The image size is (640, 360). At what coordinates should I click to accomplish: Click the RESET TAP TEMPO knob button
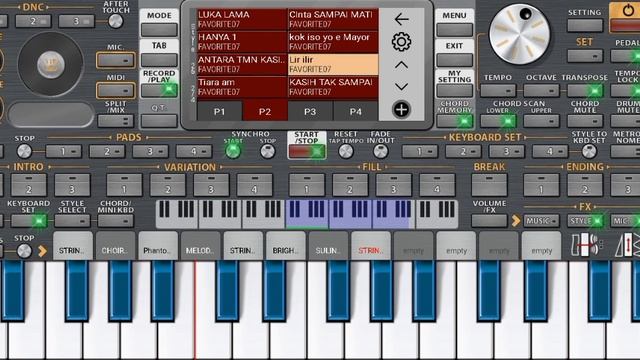346,151
